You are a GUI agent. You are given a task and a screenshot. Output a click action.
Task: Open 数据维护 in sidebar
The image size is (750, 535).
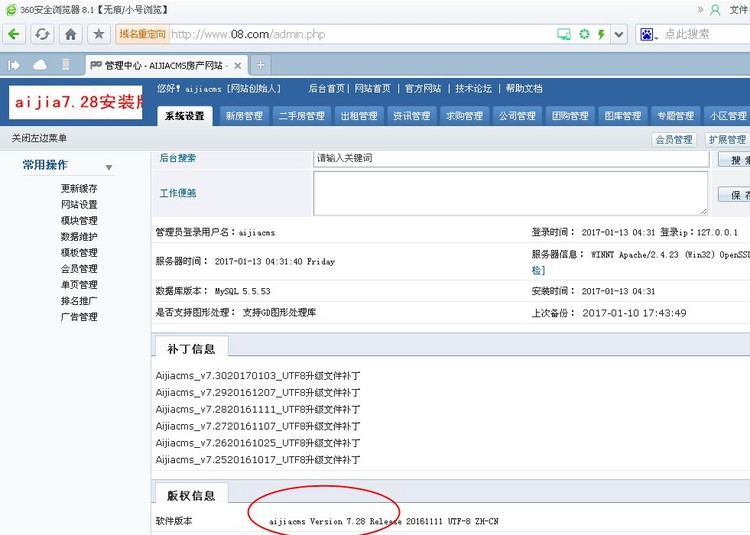79,237
